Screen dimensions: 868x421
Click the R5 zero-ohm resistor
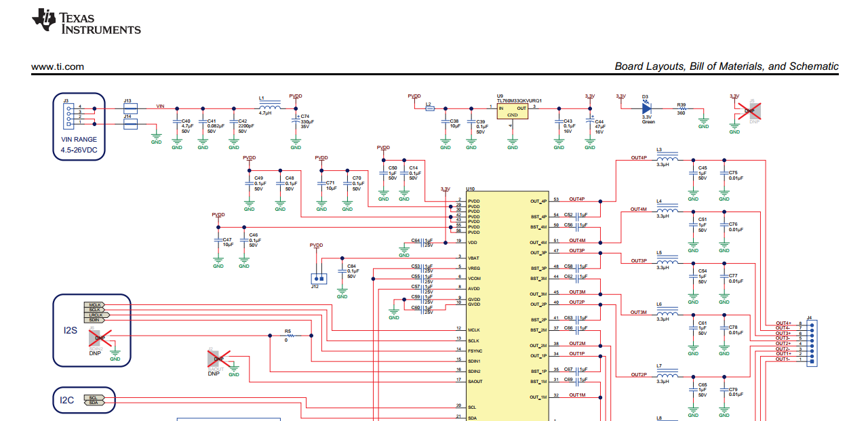pyautogui.click(x=288, y=336)
